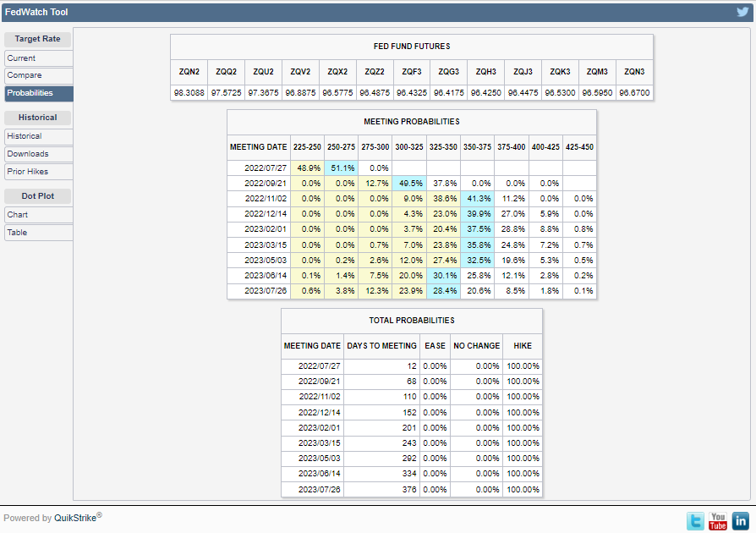Click the Twitter bird icon in header
Image resolution: width=756 pixels, height=533 pixels.
pyautogui.click(x=742, y=12)
